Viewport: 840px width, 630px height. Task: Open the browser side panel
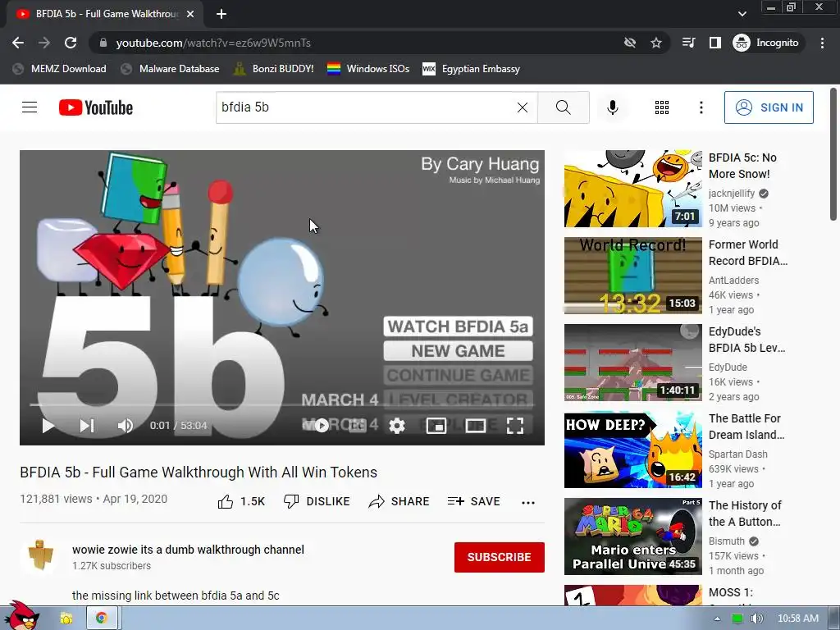714,43
